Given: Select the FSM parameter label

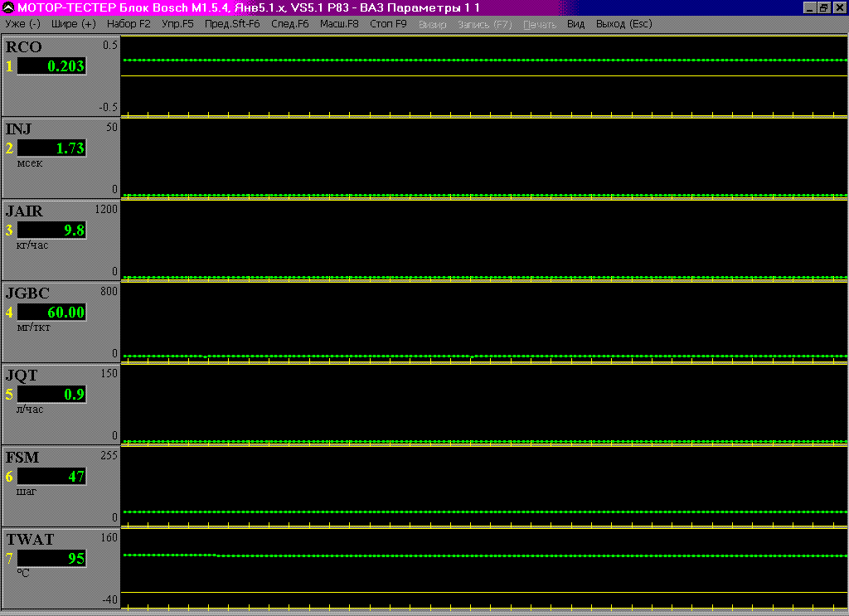Looking at the screenshot, I should tap(22, 458).
